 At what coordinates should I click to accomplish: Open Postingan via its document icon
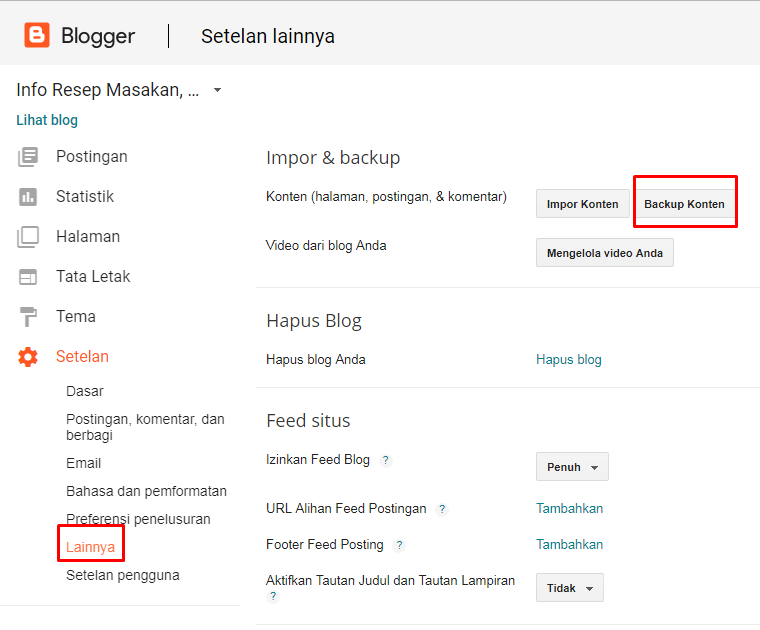(x=28, y=157)
